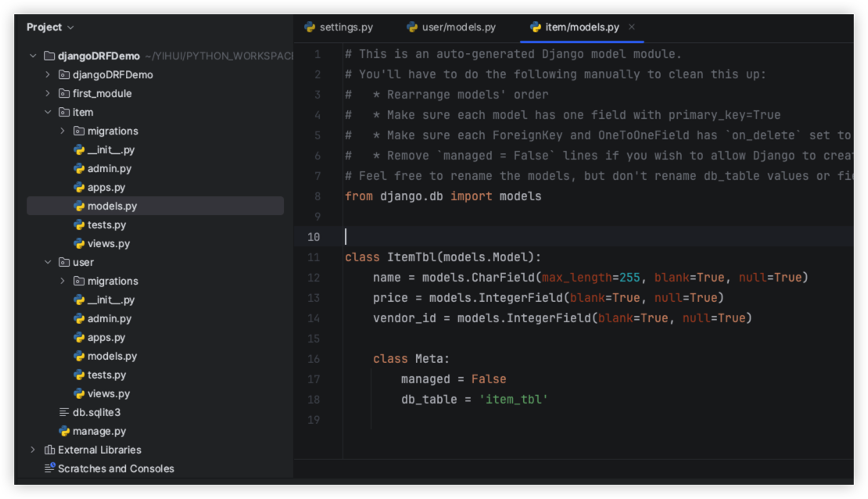Screen dimensions: 868x499
Task: Click the Python file icon of manage.py
Action: 64,431
